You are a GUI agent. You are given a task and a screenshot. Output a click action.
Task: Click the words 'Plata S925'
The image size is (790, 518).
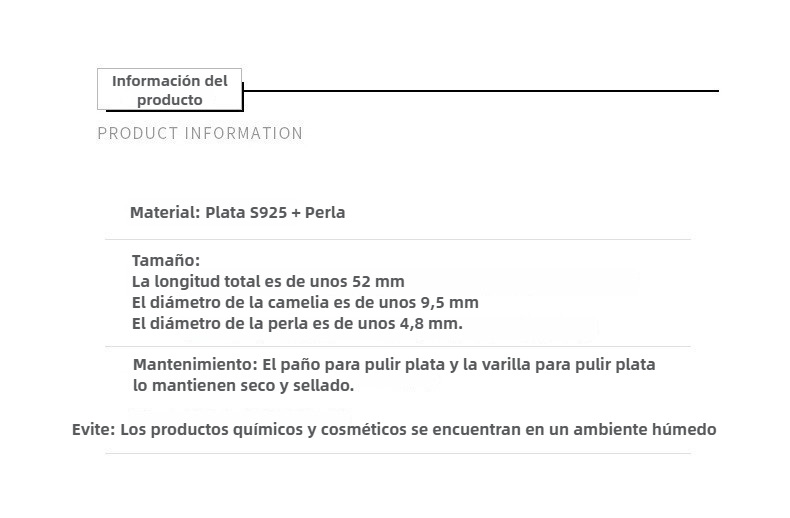point(246,212)
